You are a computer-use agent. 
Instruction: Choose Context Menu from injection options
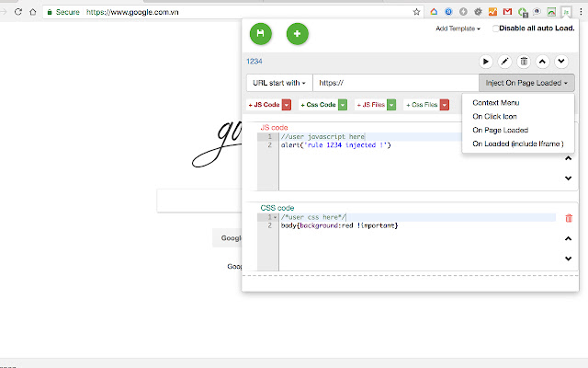(495, 102)
